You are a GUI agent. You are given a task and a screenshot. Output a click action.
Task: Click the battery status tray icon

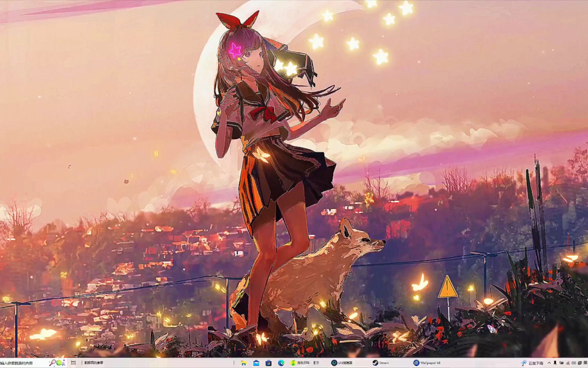click(561, 363)
